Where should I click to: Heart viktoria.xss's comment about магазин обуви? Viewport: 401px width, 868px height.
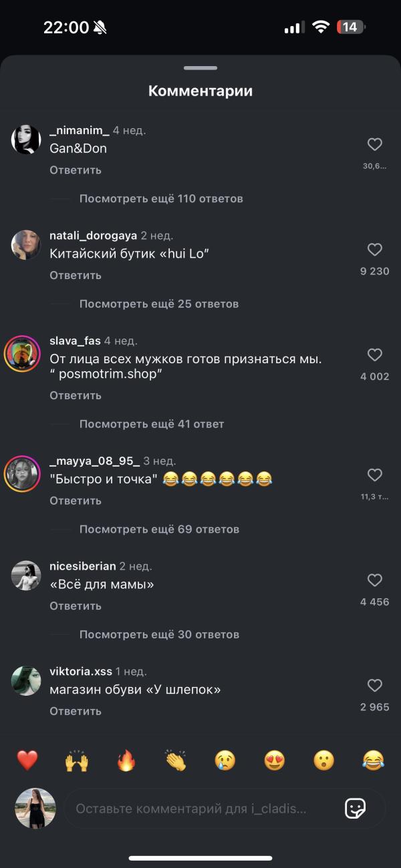pos(375,686)
